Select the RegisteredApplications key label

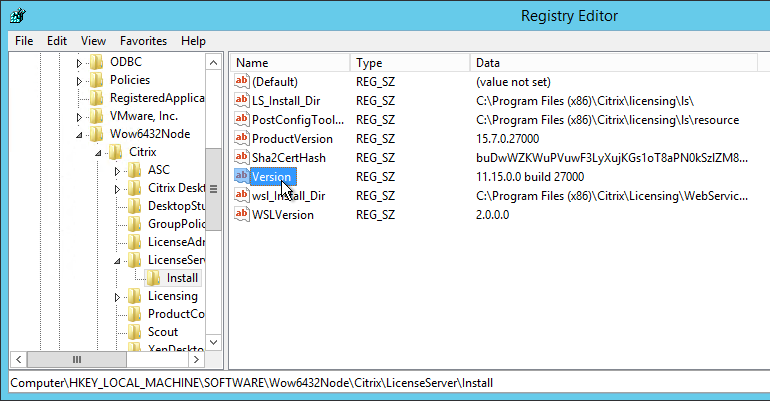(157, 98)
